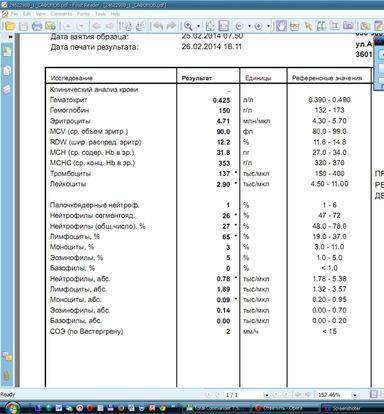Click the magnifier Zoom tool icon
Image resolution: width=384 pixels, height=414 pixels.
(188, 26)
